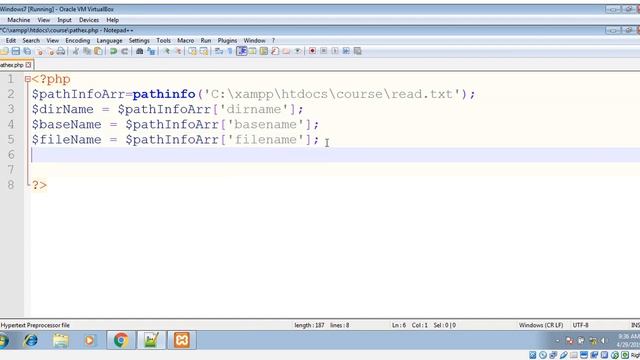Image resolution: width=640 pixels, height=360 pixels.
Task: Click the 'basename' string on line 4
Action: tap(265, 124)
